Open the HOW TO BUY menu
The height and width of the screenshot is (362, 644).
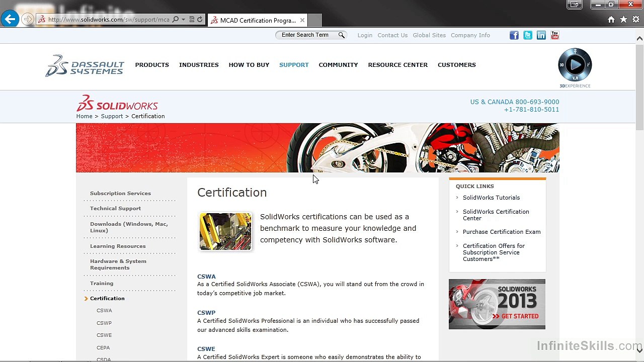249,65
